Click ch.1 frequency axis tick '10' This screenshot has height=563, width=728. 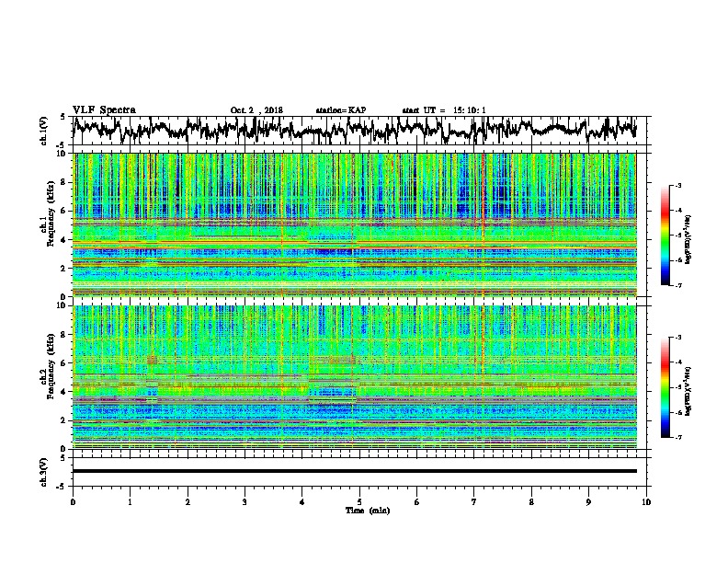pyautogui.click(x=63, y=154)
